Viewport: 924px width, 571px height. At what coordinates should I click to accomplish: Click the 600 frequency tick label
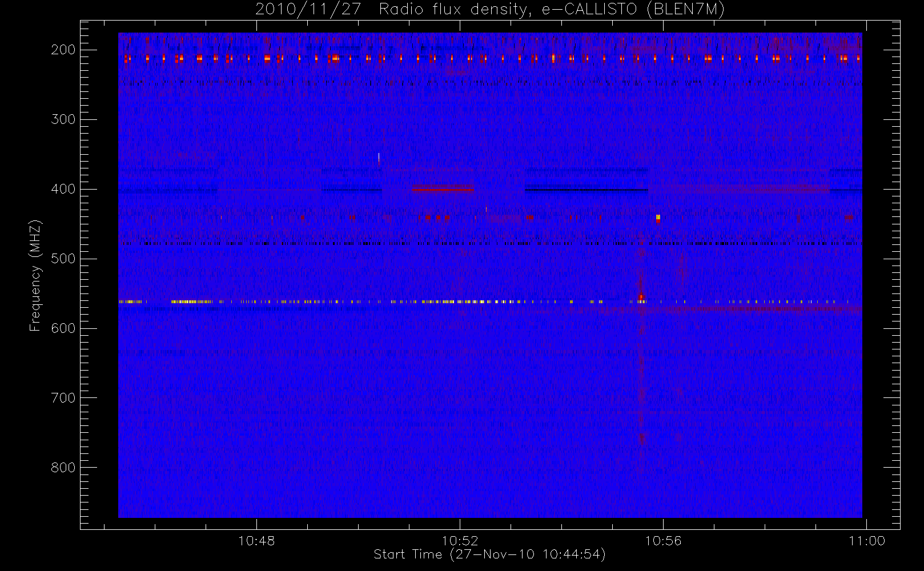[x=63, y=328]
